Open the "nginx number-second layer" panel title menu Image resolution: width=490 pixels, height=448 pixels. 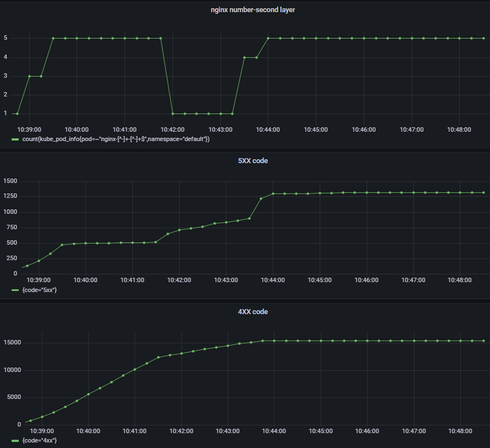click(245, 10)
